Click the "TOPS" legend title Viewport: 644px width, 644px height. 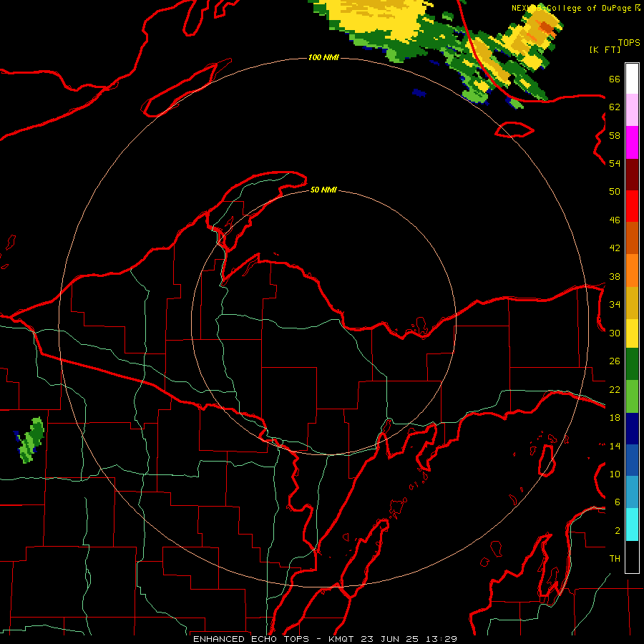pos(629,42)
